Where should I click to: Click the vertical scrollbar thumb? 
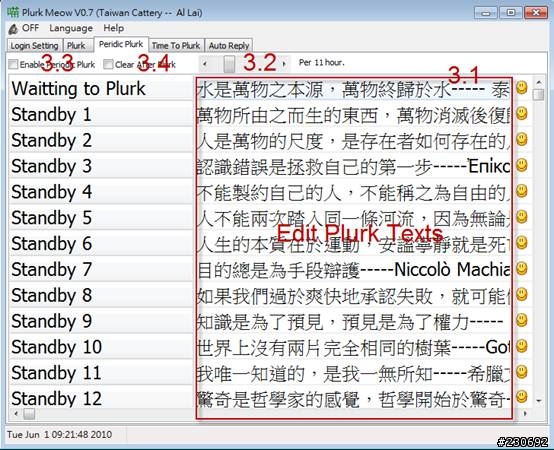click(538, 95)
